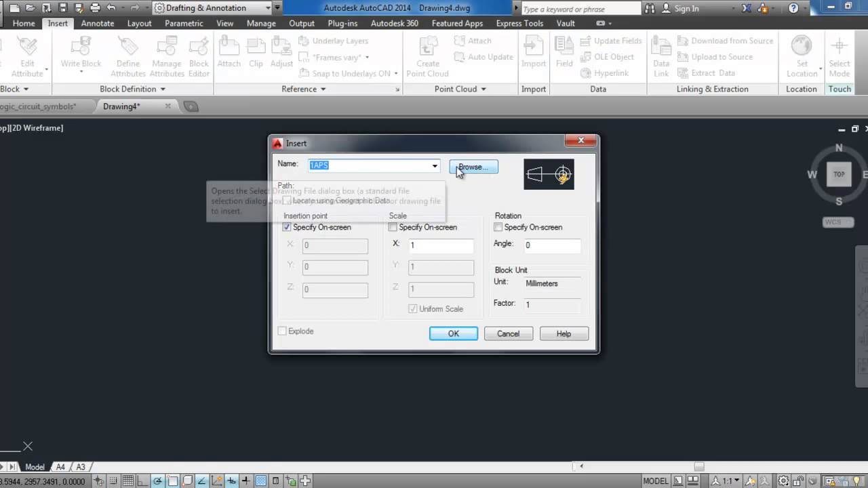This screenshot has width=868, height=488.
Task: Open the Home ribbon tab
Action: click(24, 23)
